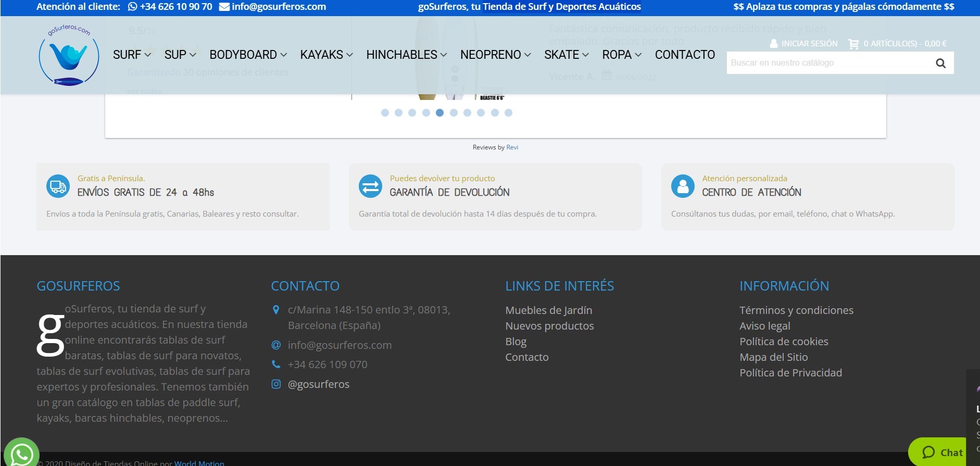This screenshot has width=980, height=466.
Task: Expand the SURF menu
Action: point(132,55)
